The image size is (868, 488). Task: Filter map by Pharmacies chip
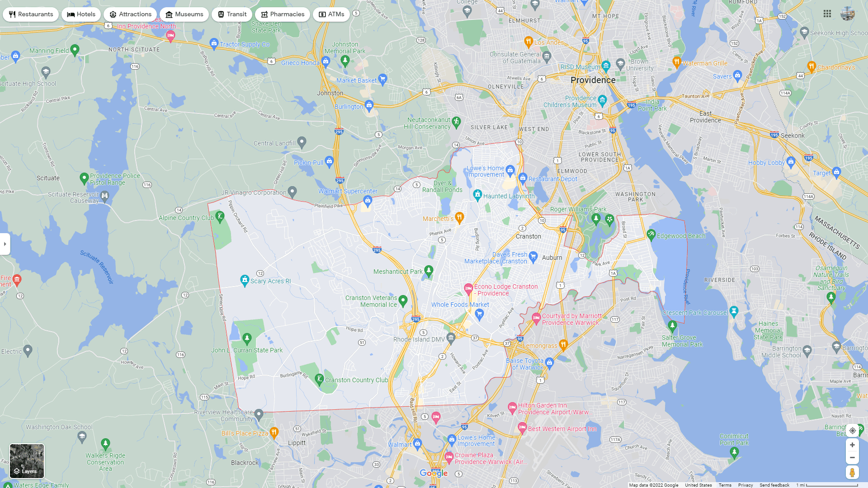tap(283, 14)
